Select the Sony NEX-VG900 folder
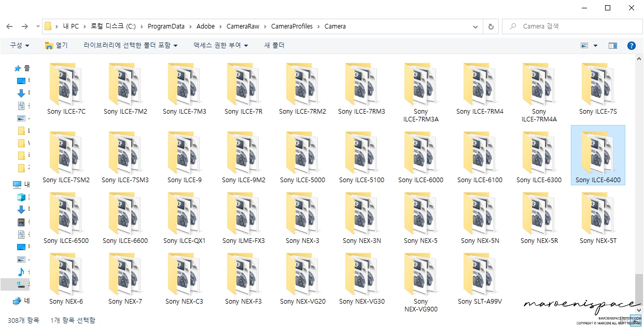 coord(421,282)
